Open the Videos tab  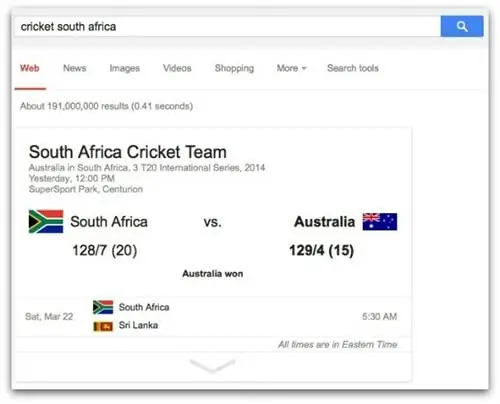[177, 68]
